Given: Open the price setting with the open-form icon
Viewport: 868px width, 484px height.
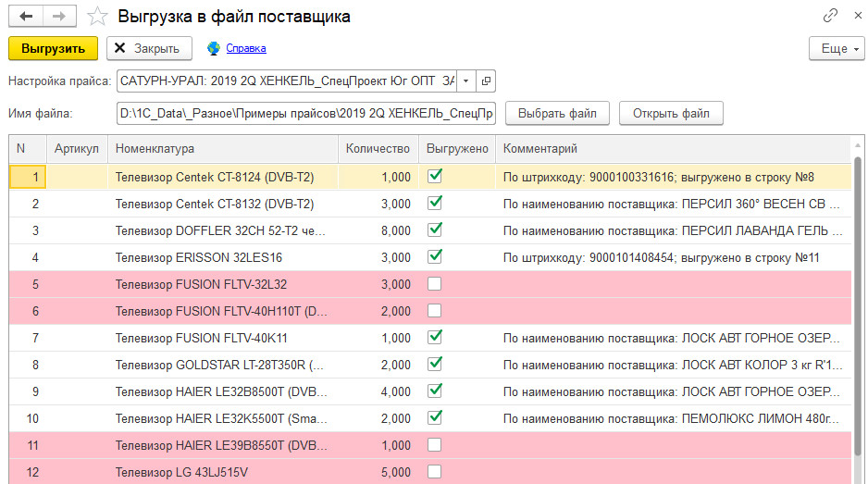Looking at the screenshot, I should (486, 81).
